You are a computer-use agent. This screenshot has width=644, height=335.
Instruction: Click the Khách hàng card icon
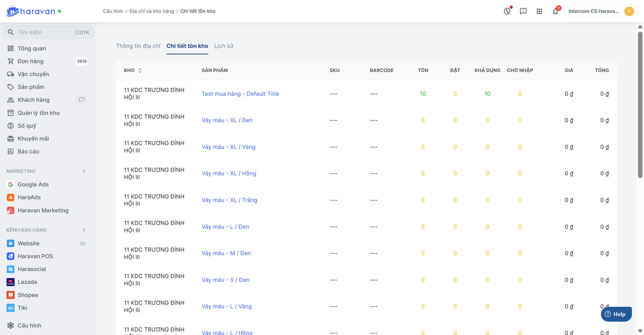82,100
